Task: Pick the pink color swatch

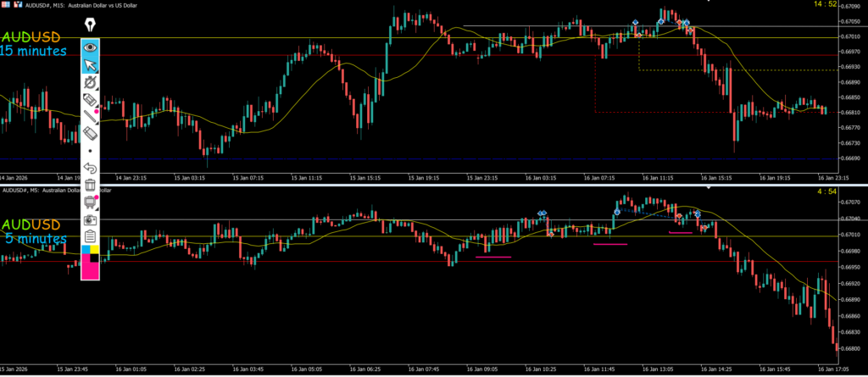Action: [91, 269]
